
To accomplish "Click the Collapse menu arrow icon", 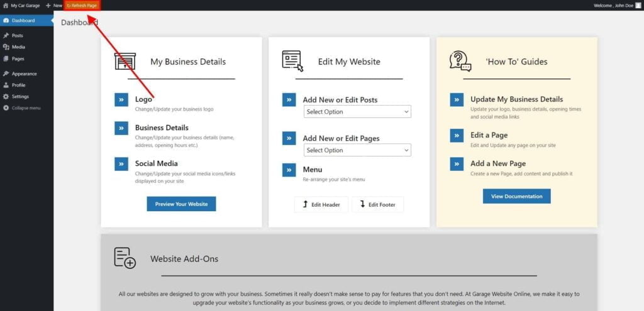I will pos(6,108).
